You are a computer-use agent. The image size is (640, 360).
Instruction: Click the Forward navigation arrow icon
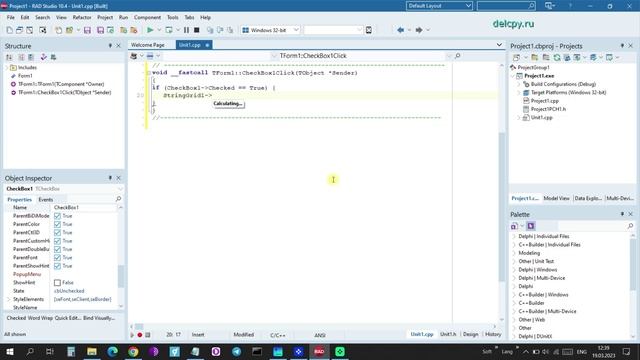pyautogui.click(x=419, y=30)
